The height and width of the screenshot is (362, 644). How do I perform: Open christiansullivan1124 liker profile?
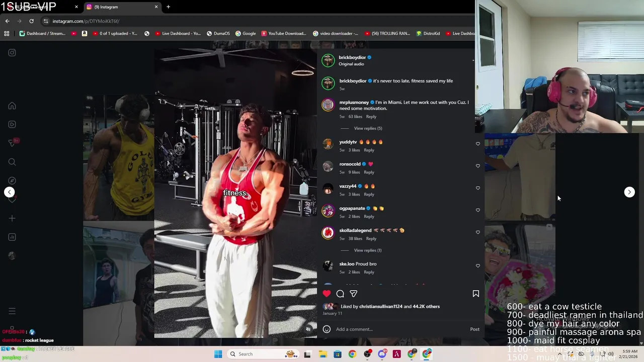381,306
